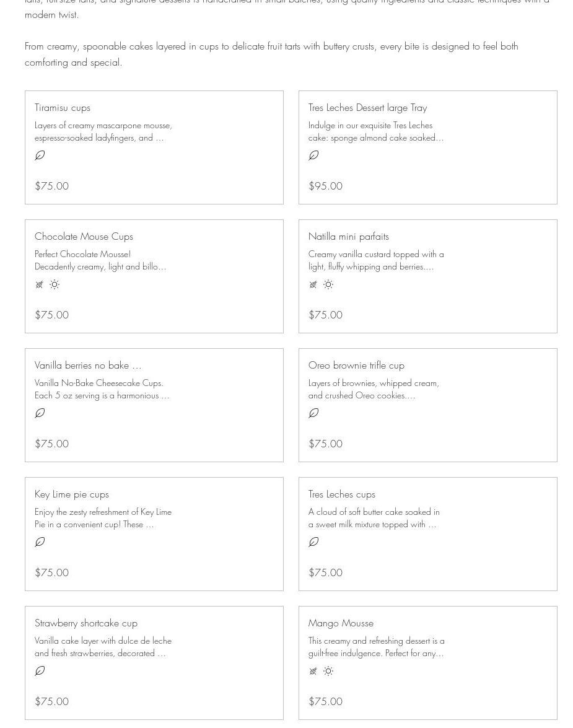
Task: Click the $75.00 price on Key Lime pie cups
Action: click(x=51, y=572)
